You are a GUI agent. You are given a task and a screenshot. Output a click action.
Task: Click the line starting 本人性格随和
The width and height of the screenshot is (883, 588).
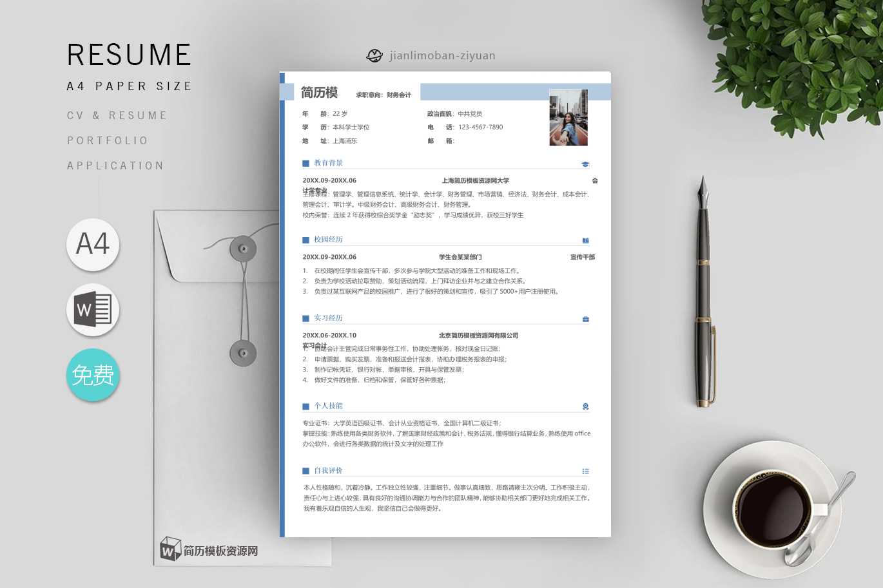447,488
